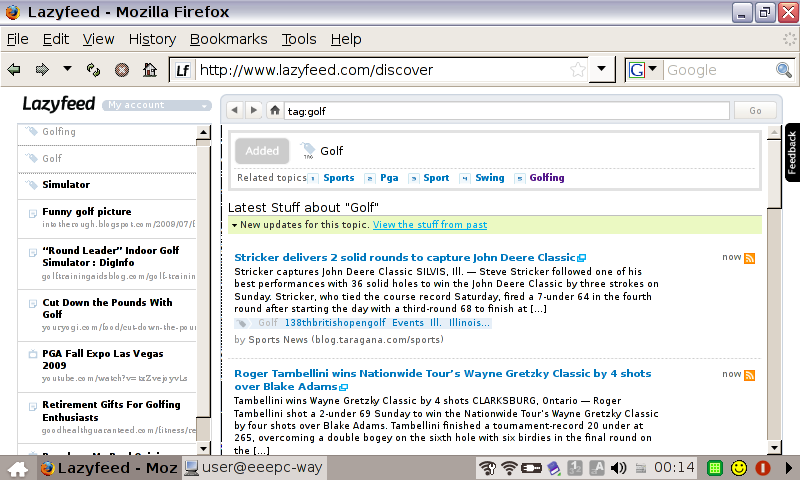This screenshot has height=480, width=800.
Task: Click the search magnifier icon
Action: [784, 70]
